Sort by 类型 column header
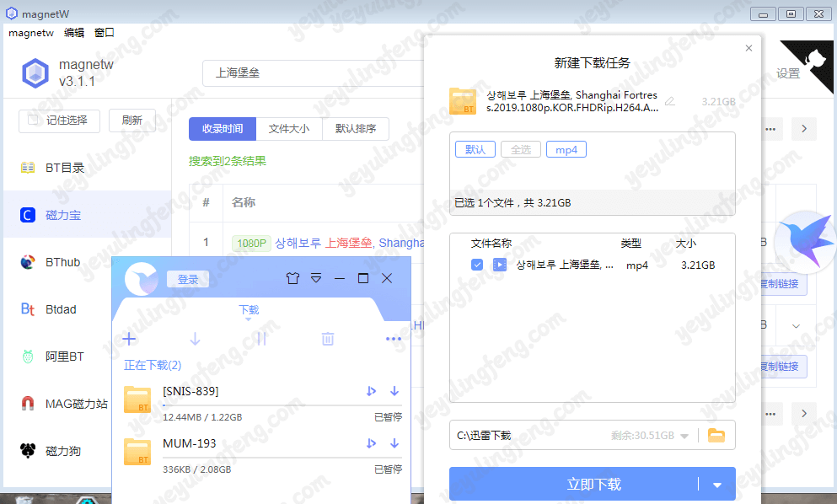The width and height of the screenshot is (837, 504). 631,244
